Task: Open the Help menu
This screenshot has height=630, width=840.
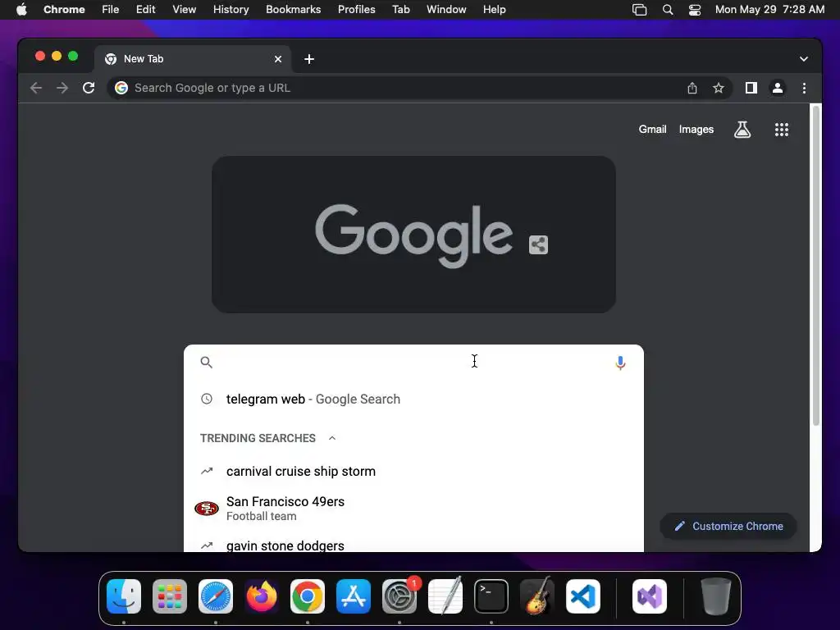Action: tap(494, 10)
